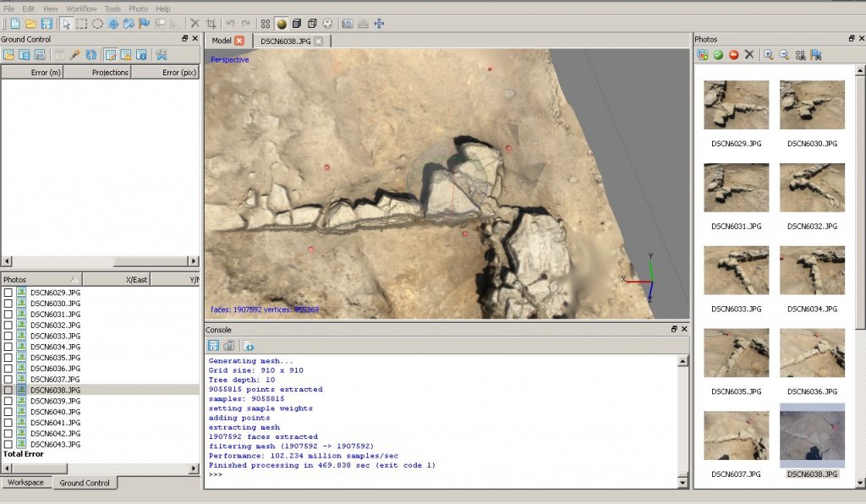Select the Navigation arrow tool
Image resolution: width=866 pixels, height=504 pixels.
[x=65, y=24]
